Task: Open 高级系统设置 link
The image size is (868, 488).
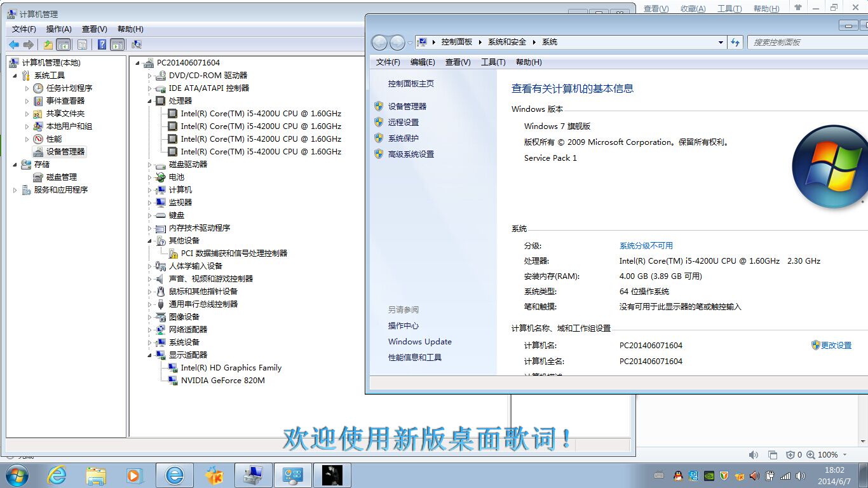Action: [411, 154]
